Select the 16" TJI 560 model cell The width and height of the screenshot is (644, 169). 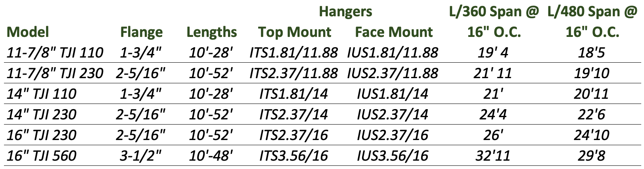point(42,156)
